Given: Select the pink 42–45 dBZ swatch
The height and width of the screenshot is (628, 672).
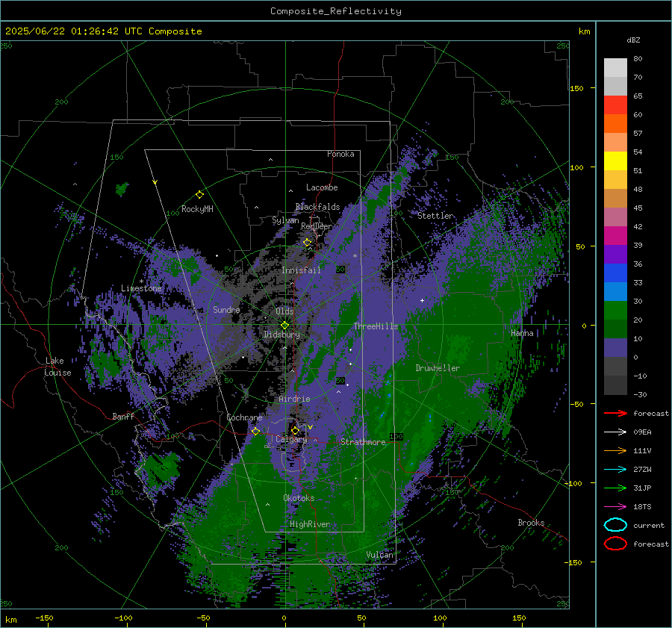Looking at the screenshot, I should click(x=615, y=217).
